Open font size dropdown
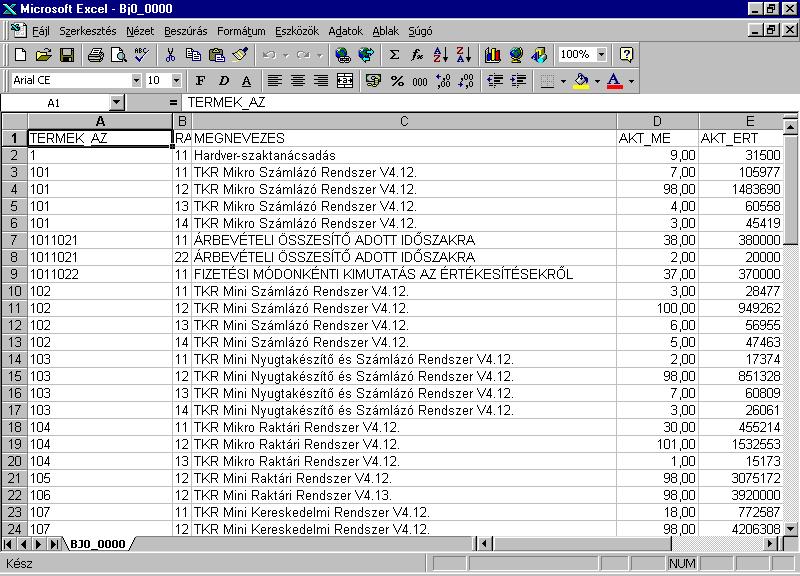This screenshot has height=576, width=800. coord(177,81)
